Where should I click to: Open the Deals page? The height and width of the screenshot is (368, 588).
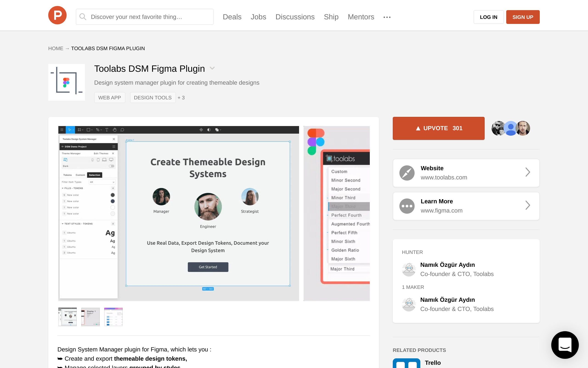click(x=232, y=17)
